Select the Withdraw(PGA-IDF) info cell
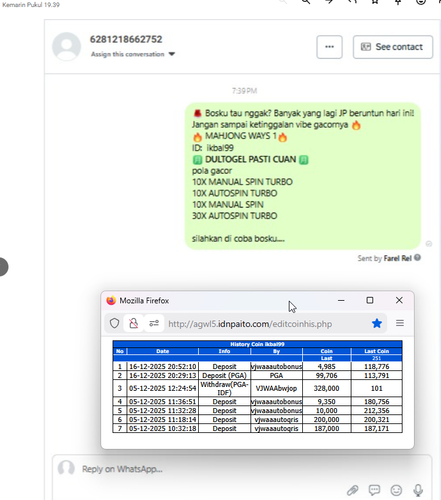 click(x=224, y=388)
